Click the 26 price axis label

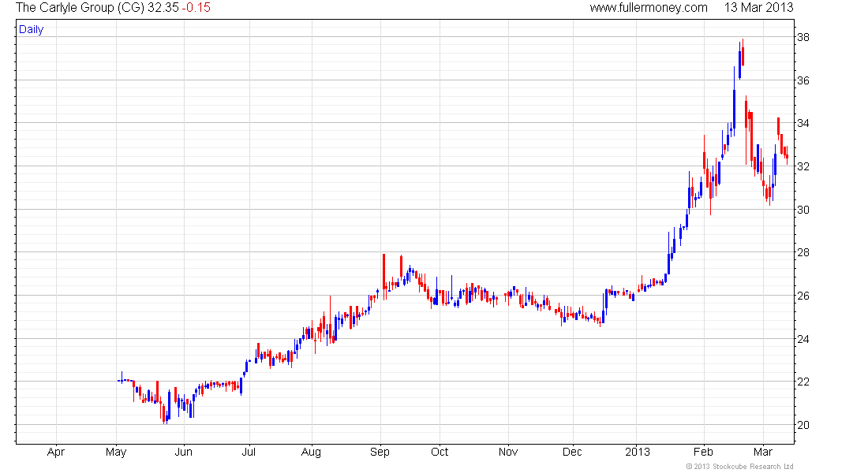(803, 296)
